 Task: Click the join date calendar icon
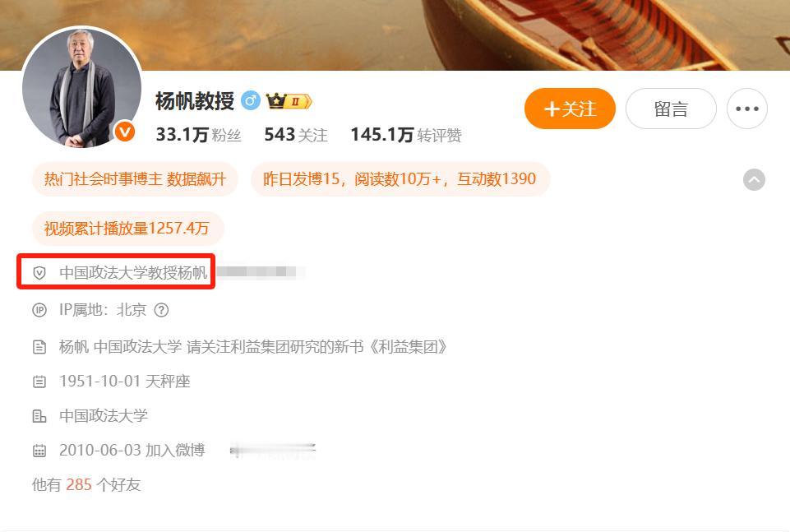pyautogui.click(x=39, y=451)
